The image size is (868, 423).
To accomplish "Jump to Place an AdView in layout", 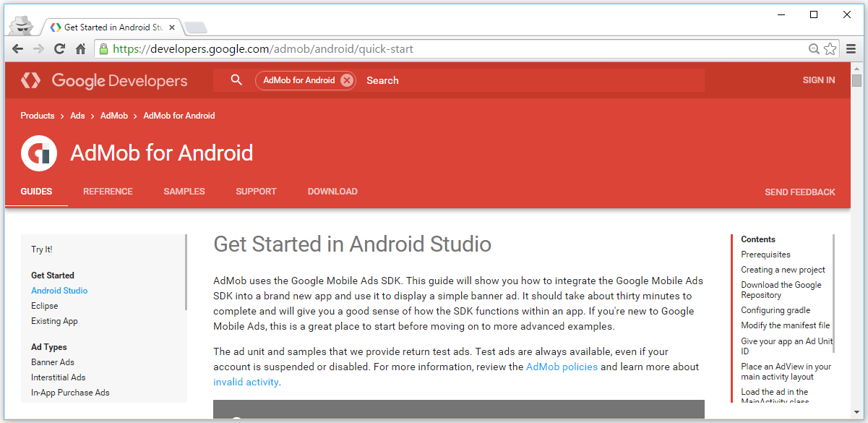I will click(786, 372).
